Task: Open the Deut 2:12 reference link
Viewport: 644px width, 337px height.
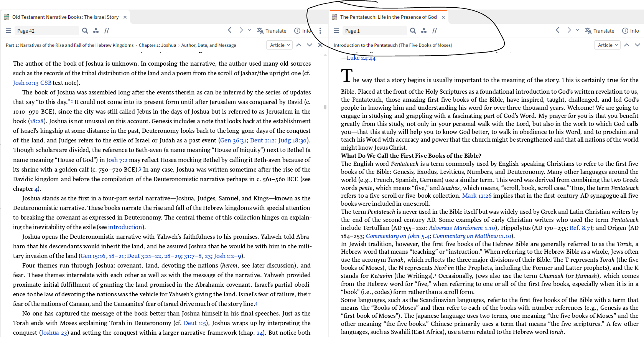Action: click(x=262, y=140)
